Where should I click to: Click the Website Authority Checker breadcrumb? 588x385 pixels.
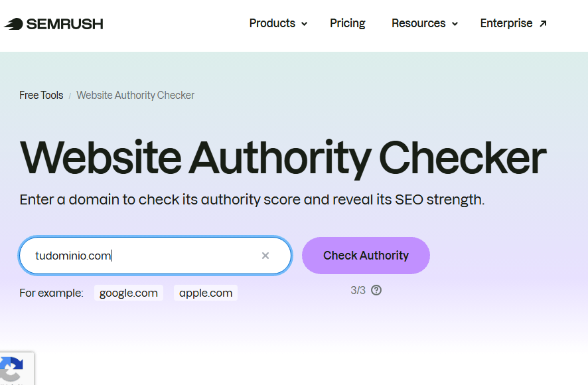pos(135,95)
